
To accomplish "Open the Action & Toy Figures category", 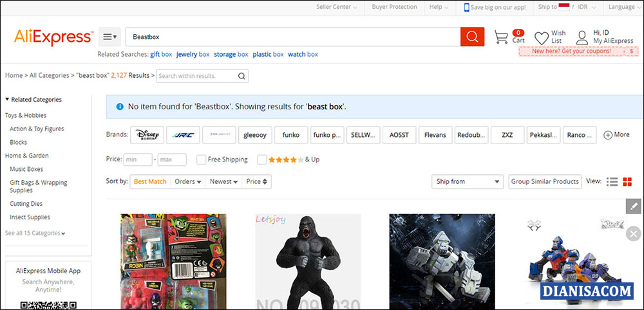I will [x=37, y=129].
